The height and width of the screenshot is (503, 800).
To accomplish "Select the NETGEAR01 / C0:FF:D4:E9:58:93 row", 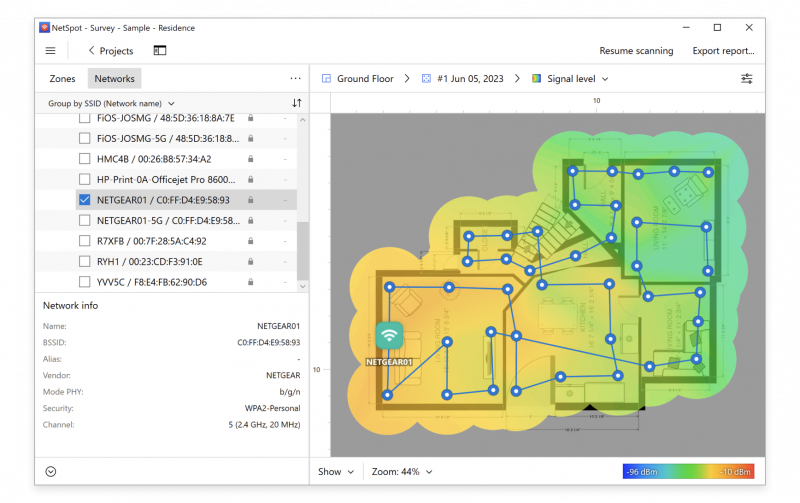I will [x=186, y=200].
